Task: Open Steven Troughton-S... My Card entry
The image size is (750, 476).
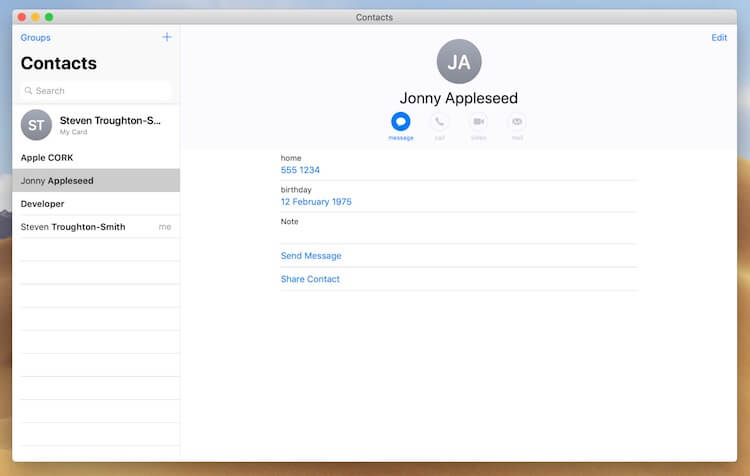Action: 96,125
